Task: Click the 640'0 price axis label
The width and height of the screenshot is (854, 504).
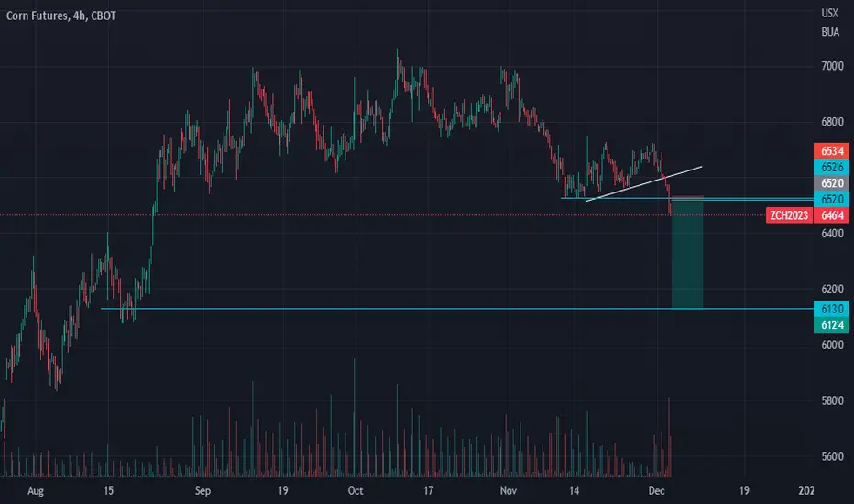Action: tap(832, 234)
